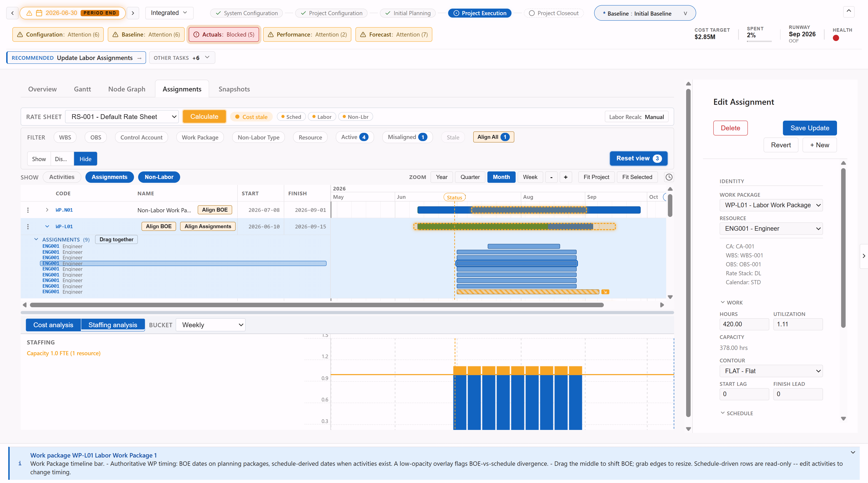Click the Spent progress bar

coord(759,42)
